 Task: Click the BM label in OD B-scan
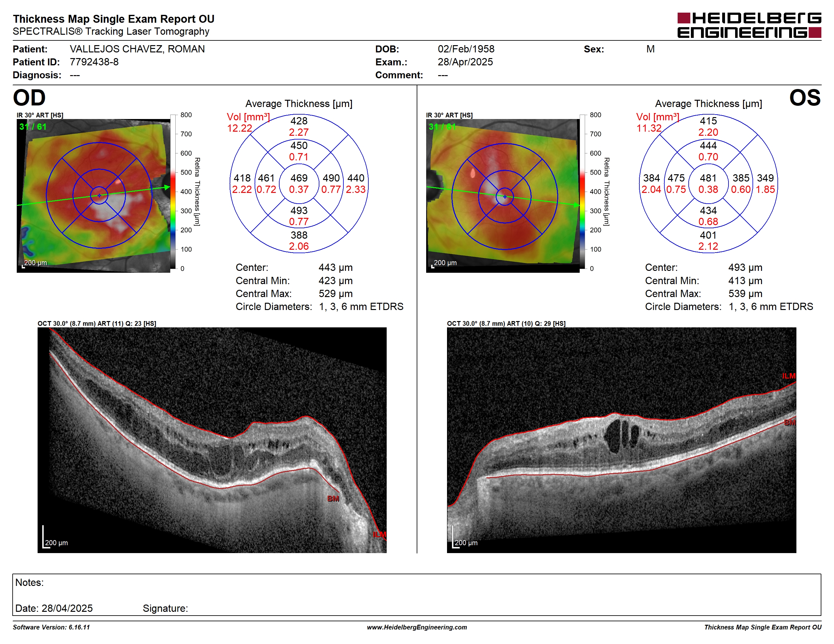pos(333,499)
